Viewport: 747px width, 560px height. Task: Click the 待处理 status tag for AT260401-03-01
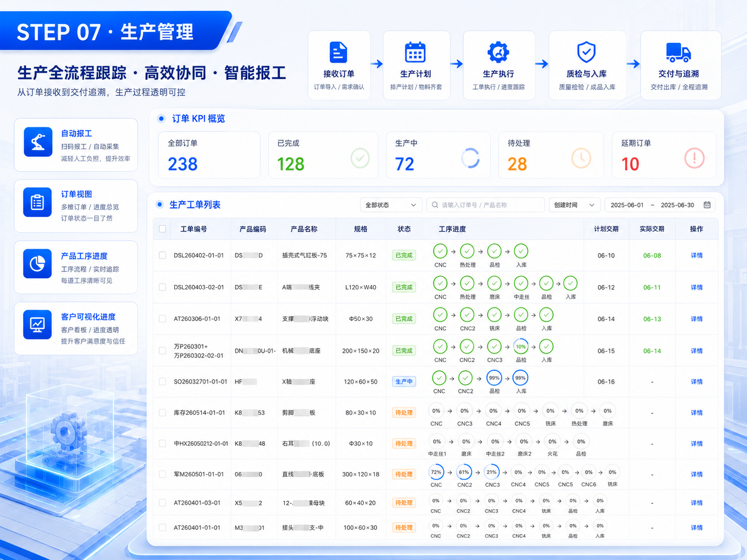(x=404, y=503)
